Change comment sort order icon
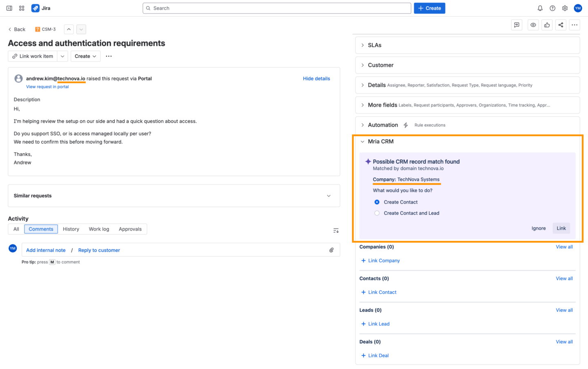The image size is (588, 369). point(336,230)
